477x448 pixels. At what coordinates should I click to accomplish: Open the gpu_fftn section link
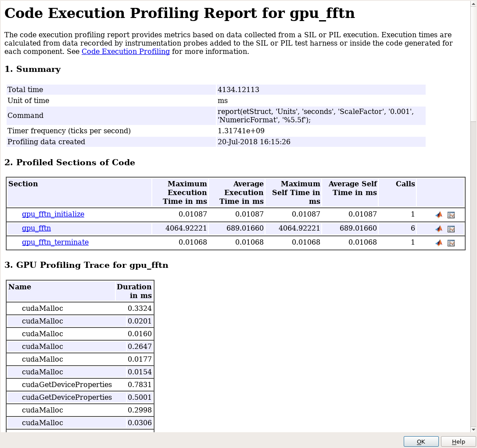[x=36, y=228]
